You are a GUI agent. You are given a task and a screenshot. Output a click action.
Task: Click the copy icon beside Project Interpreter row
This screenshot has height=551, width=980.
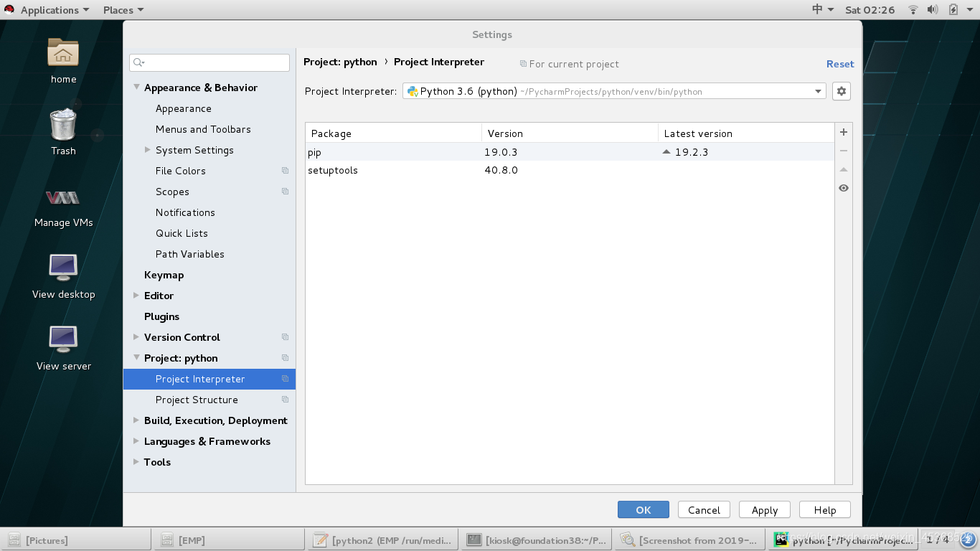tap(285, 379)
